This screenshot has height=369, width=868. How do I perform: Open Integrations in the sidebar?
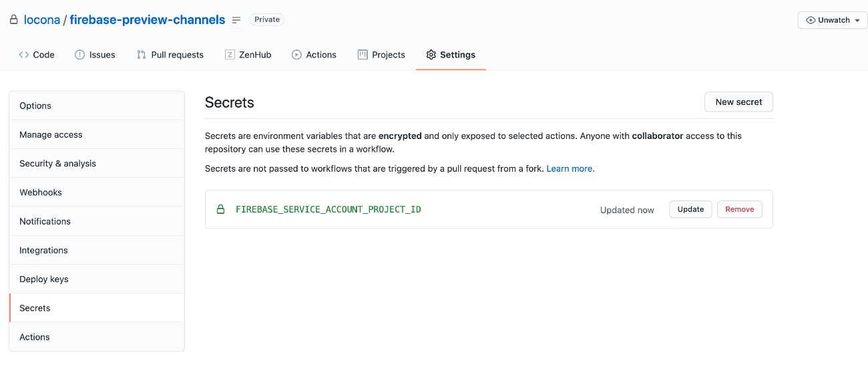[97, 250]
